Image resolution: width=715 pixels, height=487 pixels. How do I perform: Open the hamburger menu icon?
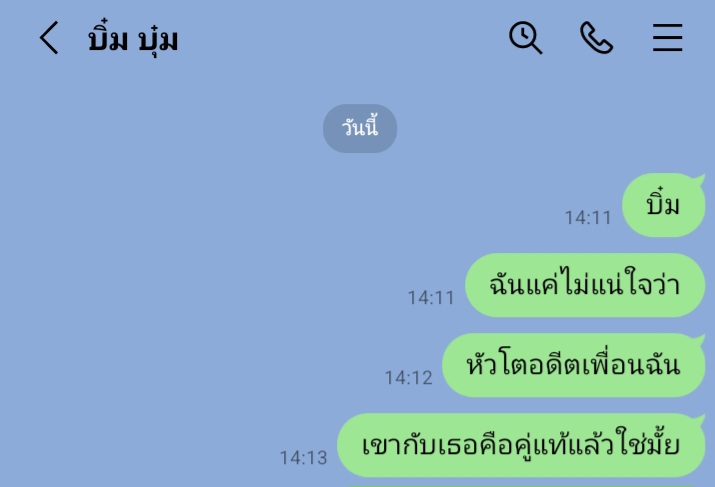667,38
